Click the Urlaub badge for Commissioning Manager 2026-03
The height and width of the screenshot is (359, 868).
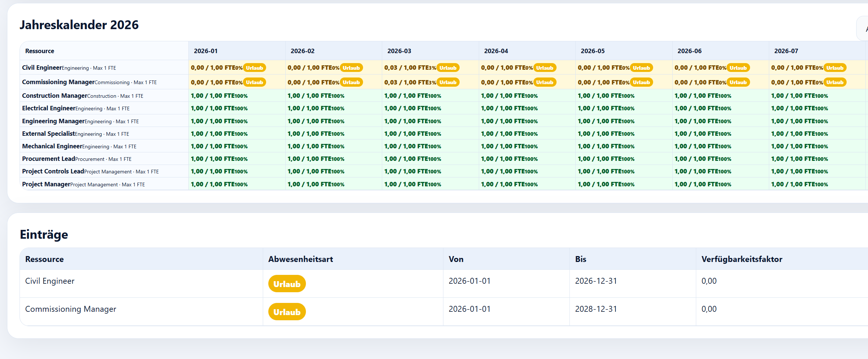point(448,82)
